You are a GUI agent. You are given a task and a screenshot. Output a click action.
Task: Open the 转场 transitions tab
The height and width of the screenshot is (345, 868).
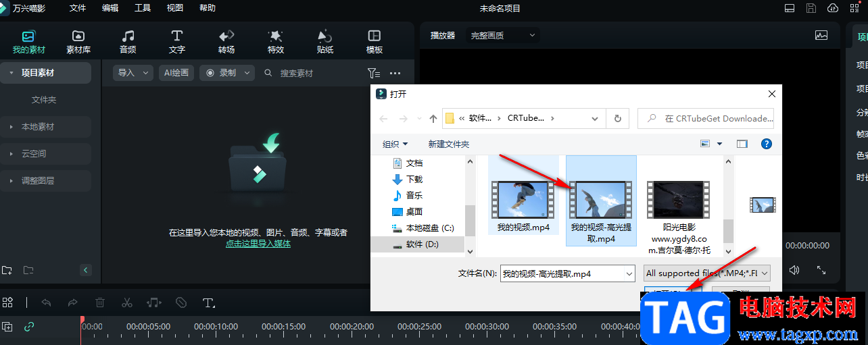point(226,42)
